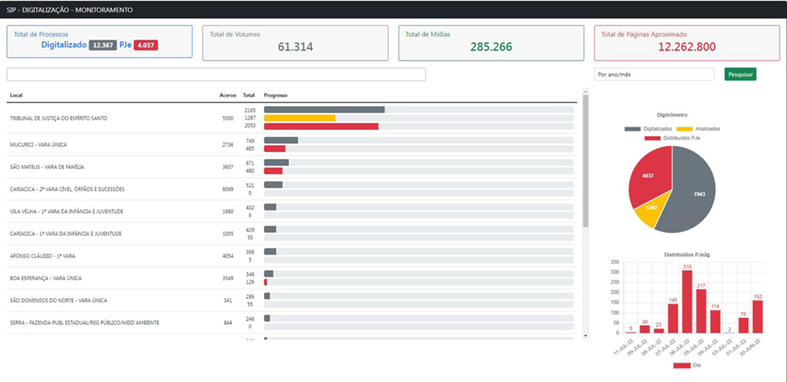Select 'SERRA - FAZENDA PUBL ESTADUAL' row name
This screenshot has width=787, height=382.
84,323
